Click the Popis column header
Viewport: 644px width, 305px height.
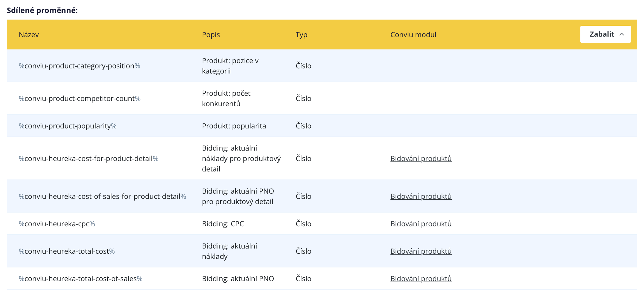[x=211, y=35]
